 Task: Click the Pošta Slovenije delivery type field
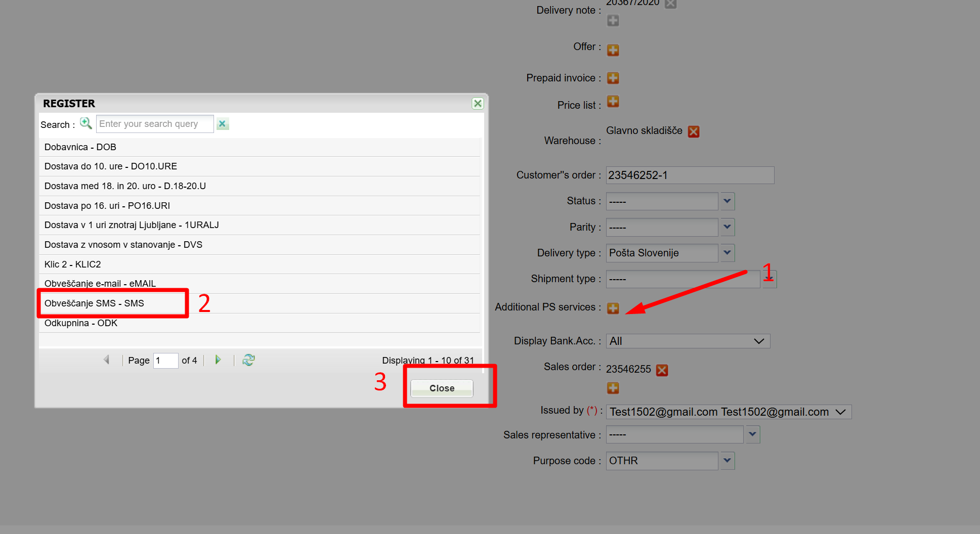click(x=662, y=253)
